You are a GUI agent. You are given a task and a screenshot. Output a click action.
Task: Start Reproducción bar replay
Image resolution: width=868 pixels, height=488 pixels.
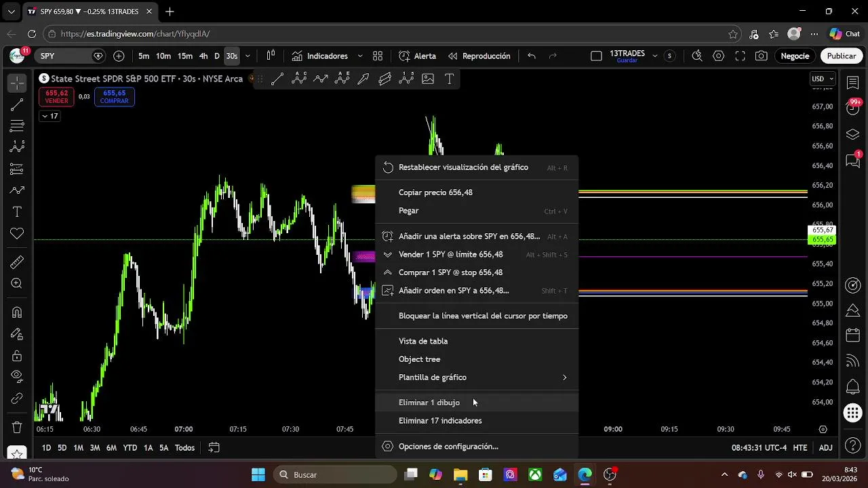(479, 56)
